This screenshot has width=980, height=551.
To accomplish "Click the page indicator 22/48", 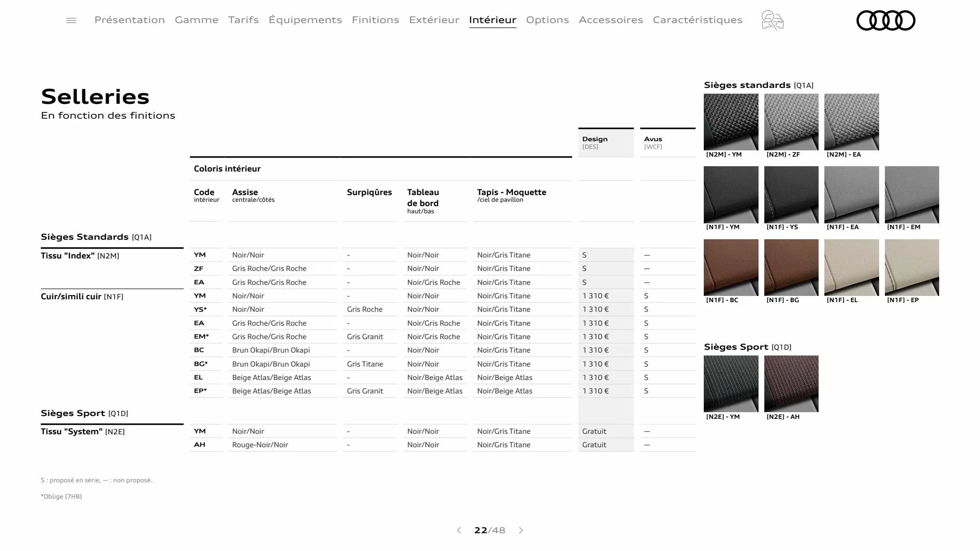I will point(490,530).
